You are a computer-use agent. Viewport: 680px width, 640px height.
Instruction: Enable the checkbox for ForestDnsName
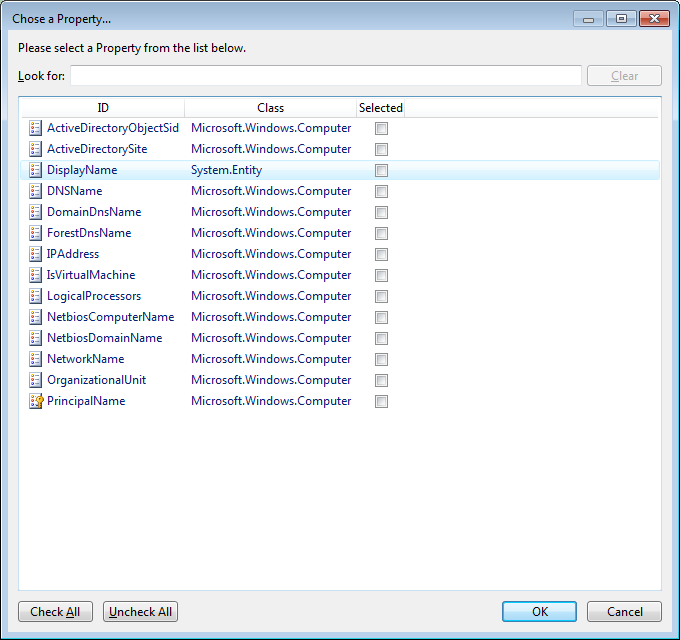(x=381, y=233)
